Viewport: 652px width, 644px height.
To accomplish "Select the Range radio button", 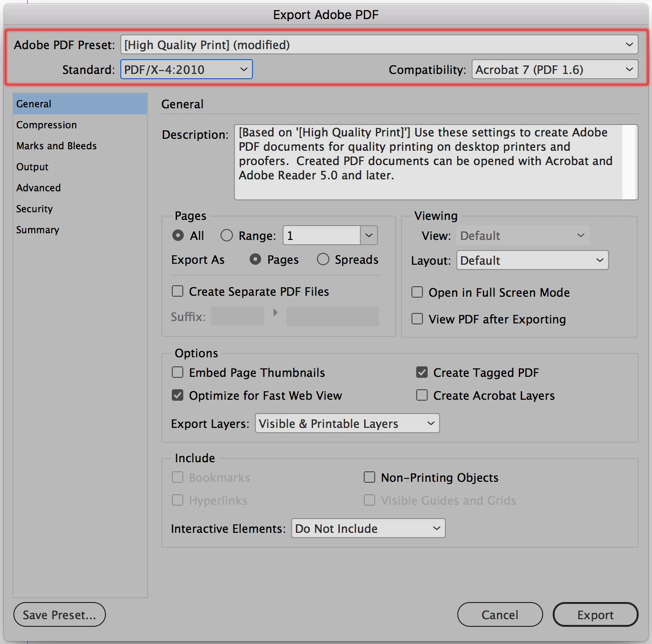I will 227,236.
